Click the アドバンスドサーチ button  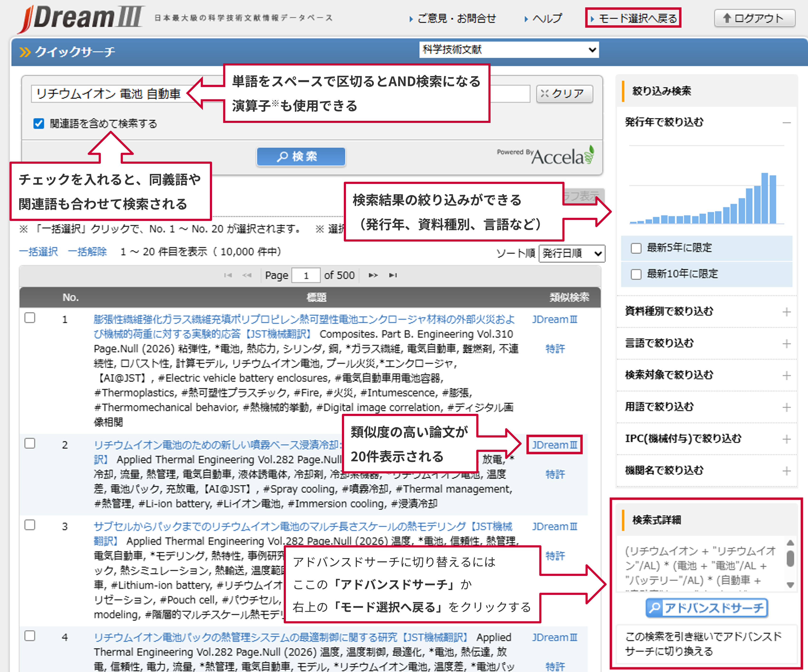[707, 608]
